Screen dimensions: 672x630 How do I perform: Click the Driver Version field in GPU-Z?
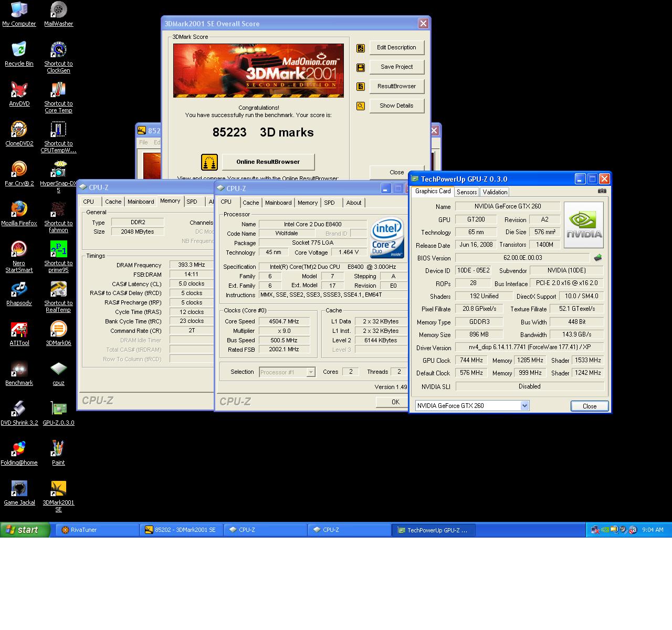pos(529,348)
